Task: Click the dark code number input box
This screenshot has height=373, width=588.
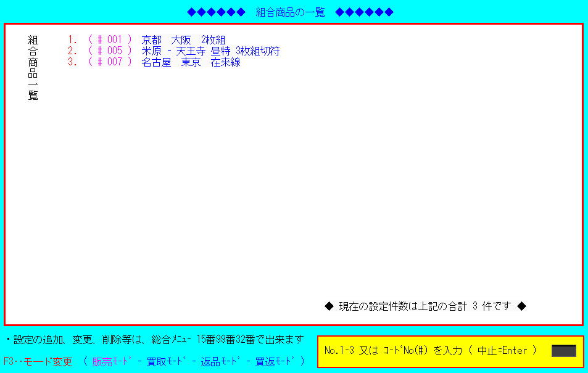Action: coord(563,351)
